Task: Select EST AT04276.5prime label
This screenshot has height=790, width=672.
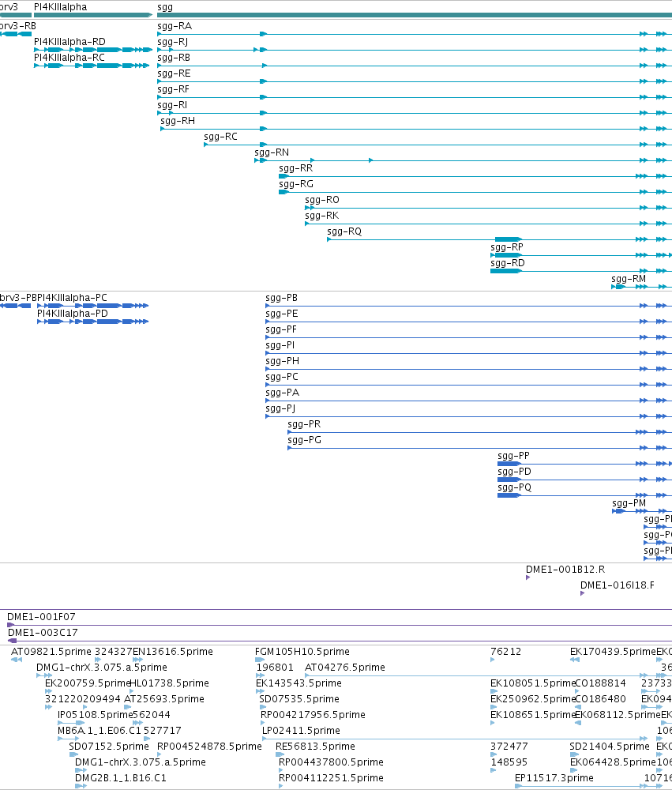Action: [x=345, y=668]
